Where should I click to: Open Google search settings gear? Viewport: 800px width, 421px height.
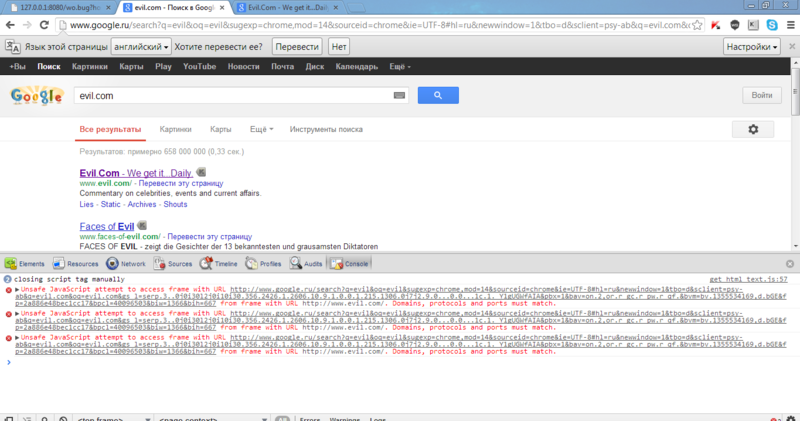(x=753, y=130)
